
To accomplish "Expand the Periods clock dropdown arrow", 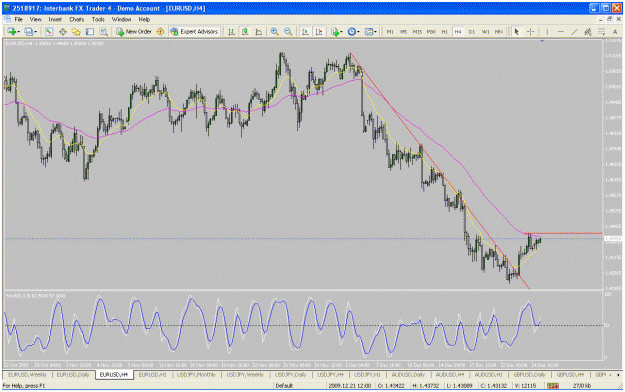I will pyautogui.click(x=358, y=32).
